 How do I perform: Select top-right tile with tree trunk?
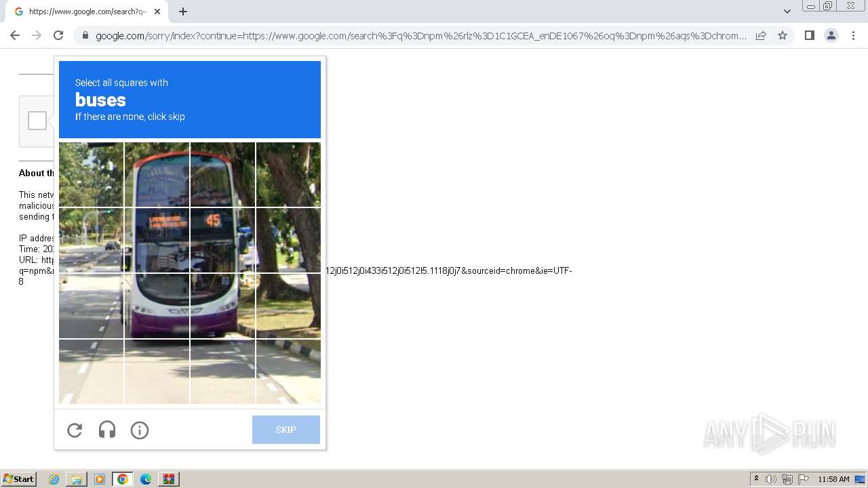pos(288,174)
